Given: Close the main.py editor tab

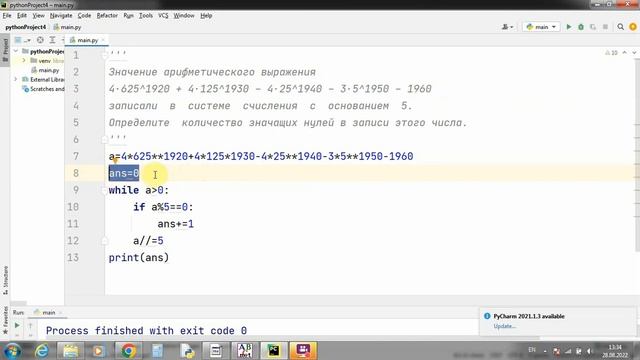Looking at the screenshot, I should click(x=103, y=40).
